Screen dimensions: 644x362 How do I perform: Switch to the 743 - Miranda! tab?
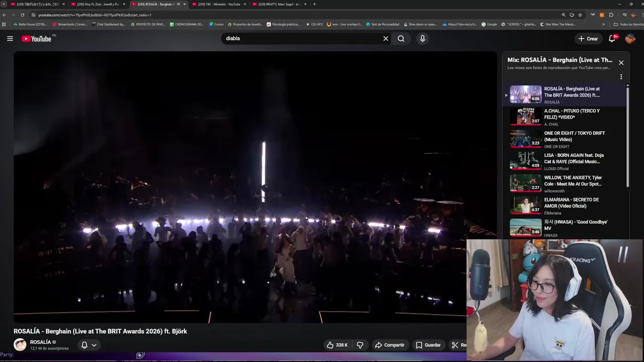coord(218,4)
